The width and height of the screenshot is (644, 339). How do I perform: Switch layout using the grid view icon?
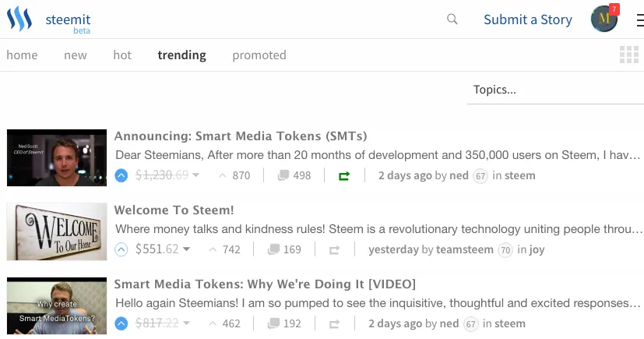click(628, 55)
